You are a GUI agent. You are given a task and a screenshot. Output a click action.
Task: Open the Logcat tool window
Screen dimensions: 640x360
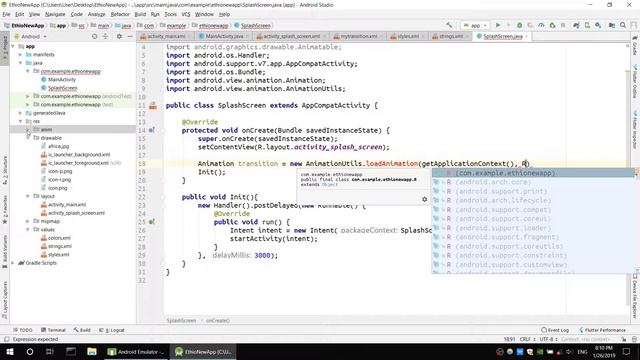click(111, 330)
